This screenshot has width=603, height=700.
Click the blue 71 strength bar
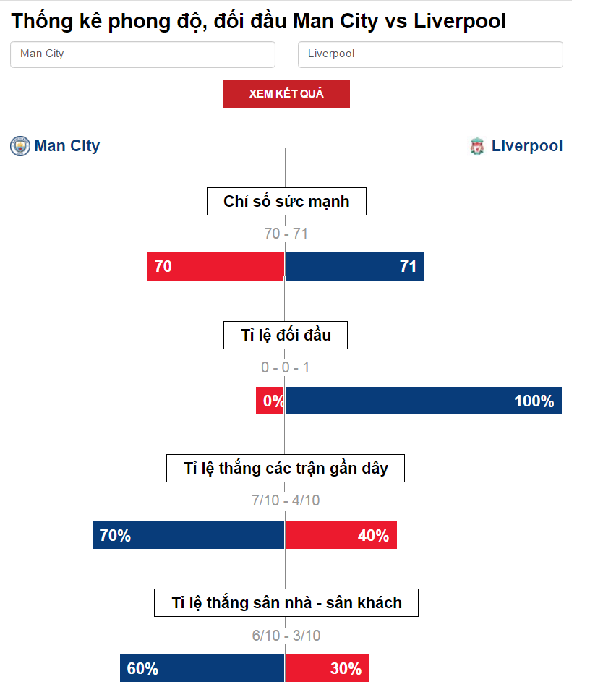[x=355, y=267]
